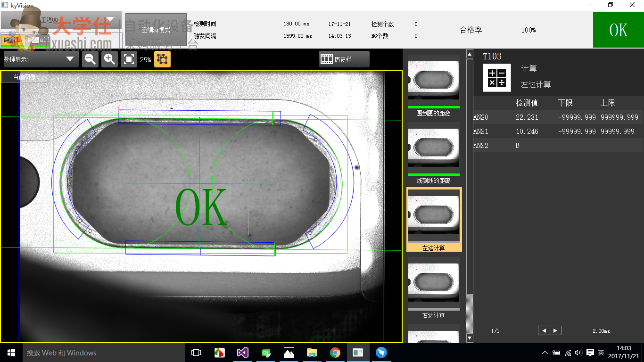The image size is (644, 362).
Task: Open the Action Center notifications icon
Action: point(590,353)
